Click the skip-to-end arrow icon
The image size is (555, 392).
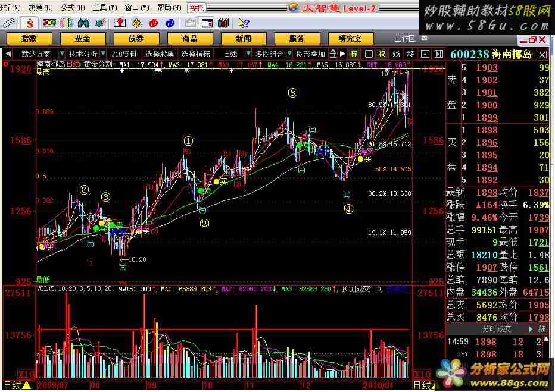(x=439, y=54)
